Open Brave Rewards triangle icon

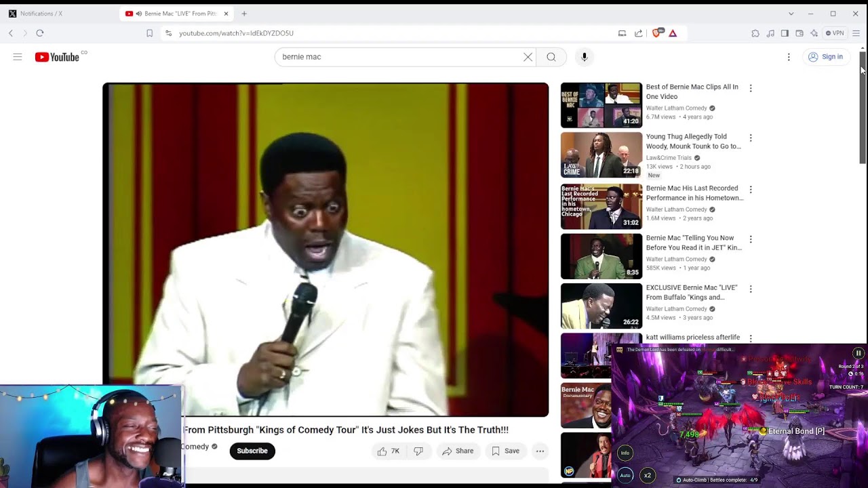click(673, 33)
